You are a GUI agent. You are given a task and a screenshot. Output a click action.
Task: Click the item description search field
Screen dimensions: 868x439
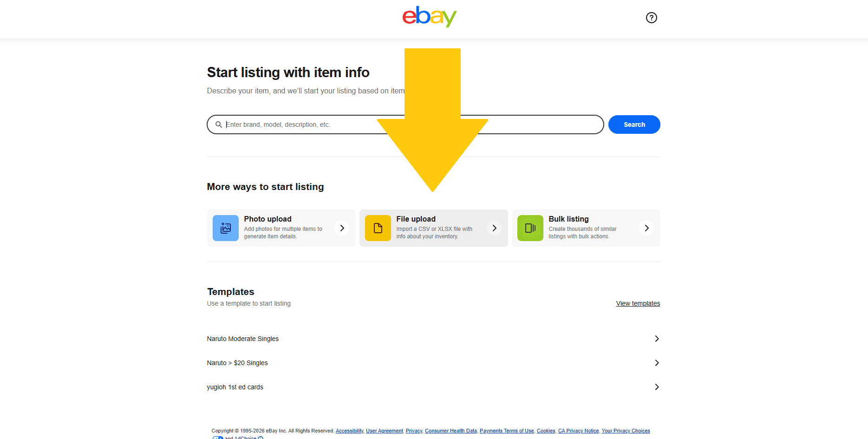click(372, 124)
